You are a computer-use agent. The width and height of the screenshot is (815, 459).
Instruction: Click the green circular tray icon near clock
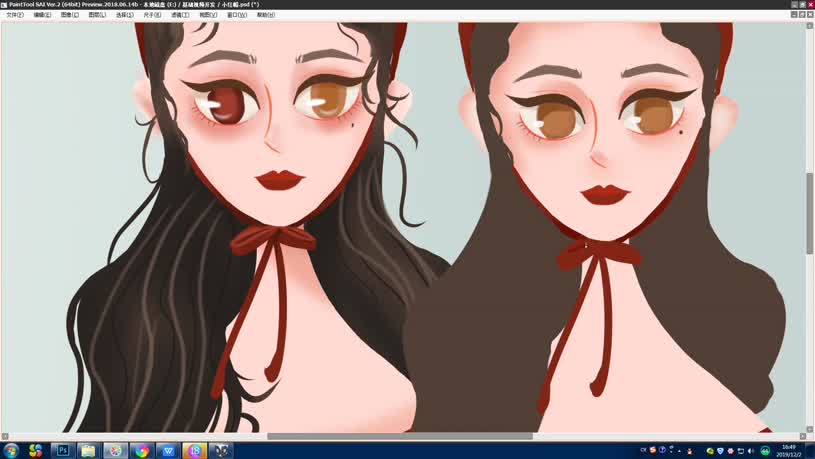click(x=765, y=451)
